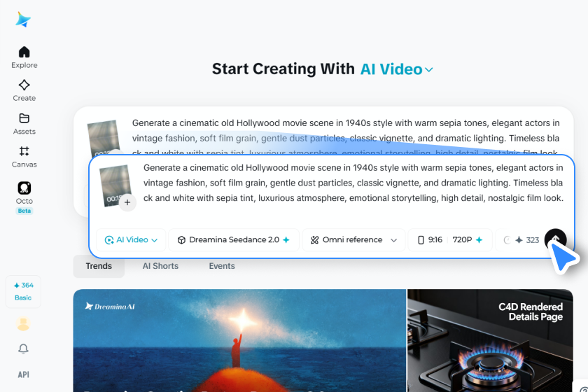Launch Octo Beta assistant
The height and width of the screenshot is (392, 588).
click(x=24, y=197)
